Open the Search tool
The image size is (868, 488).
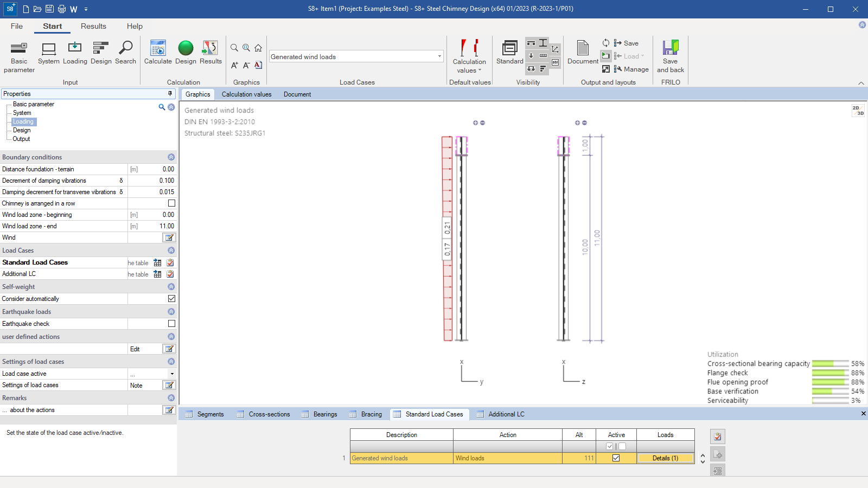coord(125,53)
